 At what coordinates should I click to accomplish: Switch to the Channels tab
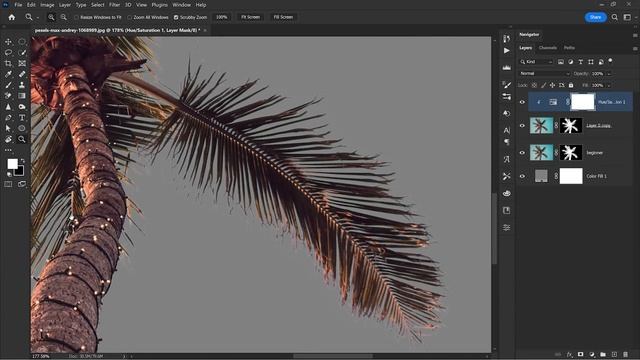pos(547,48)
